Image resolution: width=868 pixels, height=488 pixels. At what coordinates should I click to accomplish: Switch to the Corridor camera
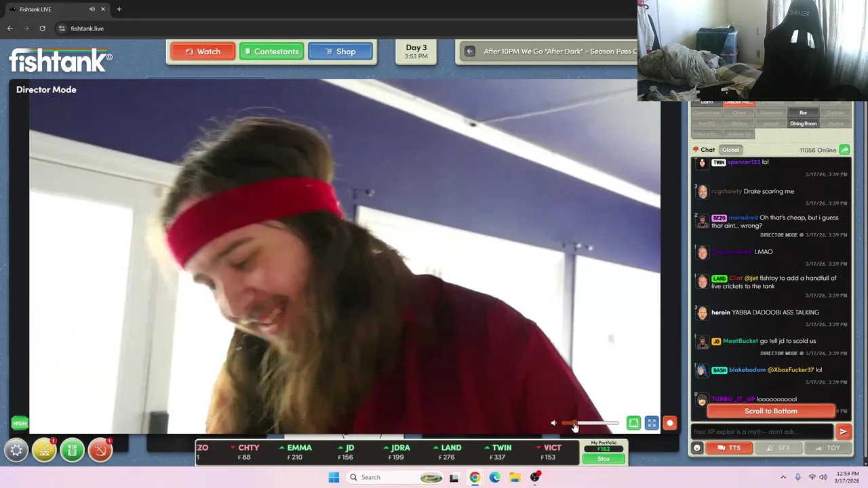tap(835, 113)
